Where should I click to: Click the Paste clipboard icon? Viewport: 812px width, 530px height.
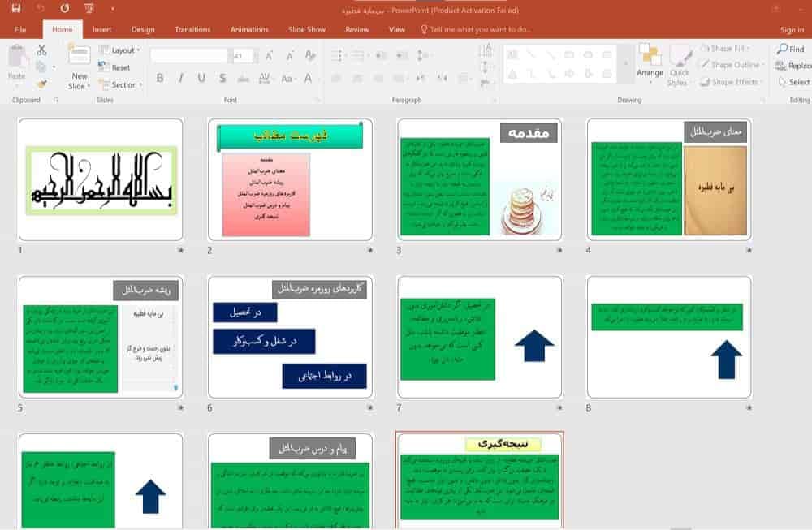tap(17, 56)
